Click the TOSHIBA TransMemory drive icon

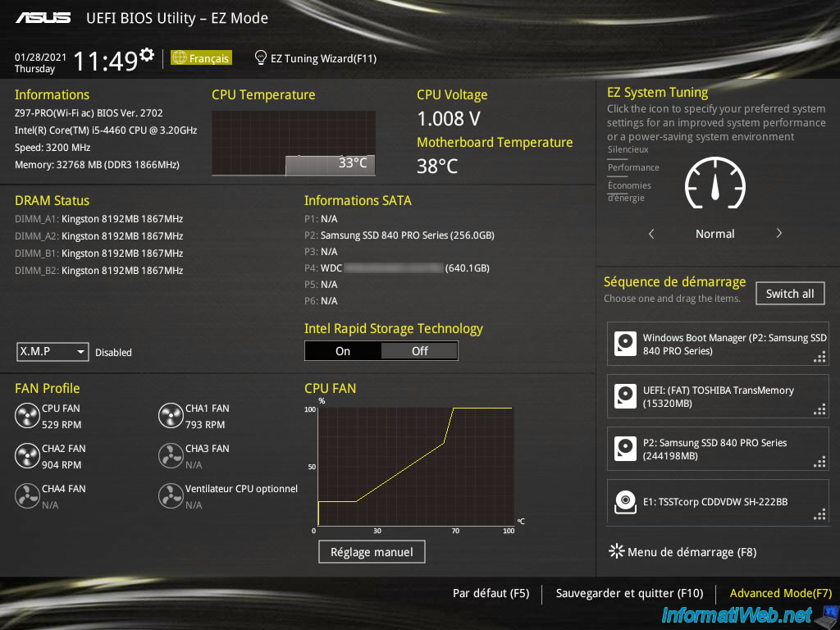coord(625,396)
